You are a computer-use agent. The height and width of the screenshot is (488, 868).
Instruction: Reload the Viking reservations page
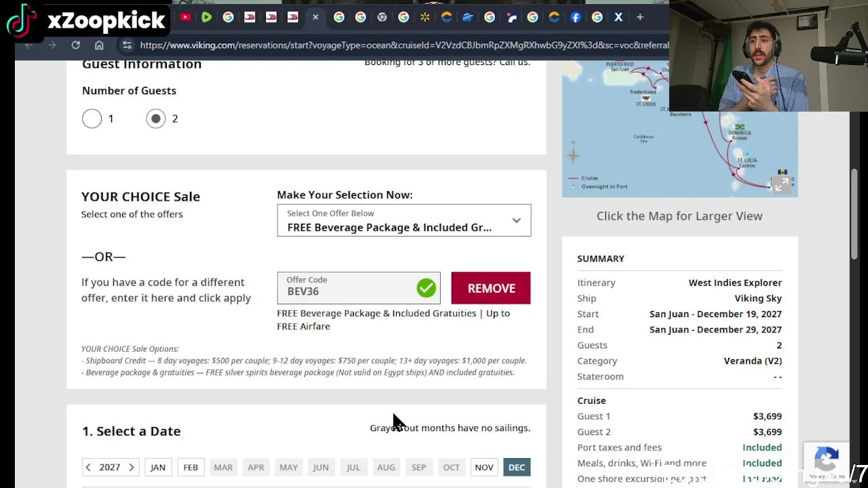pyautogui.click(x=75, y=45)
